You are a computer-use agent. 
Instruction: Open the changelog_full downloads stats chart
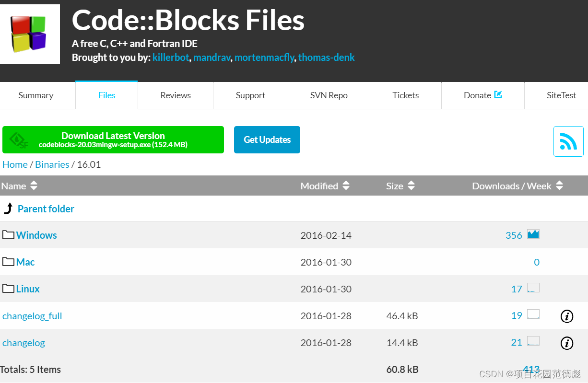click(533, 315)
